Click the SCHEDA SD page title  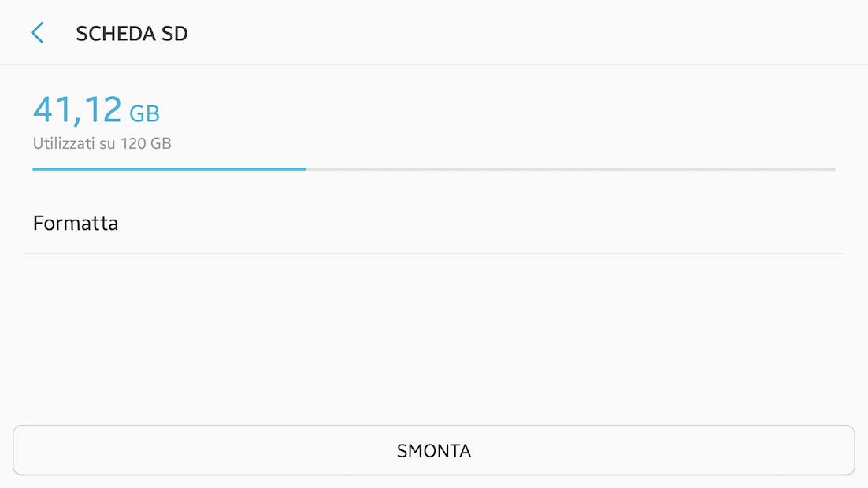coord(132,34)
